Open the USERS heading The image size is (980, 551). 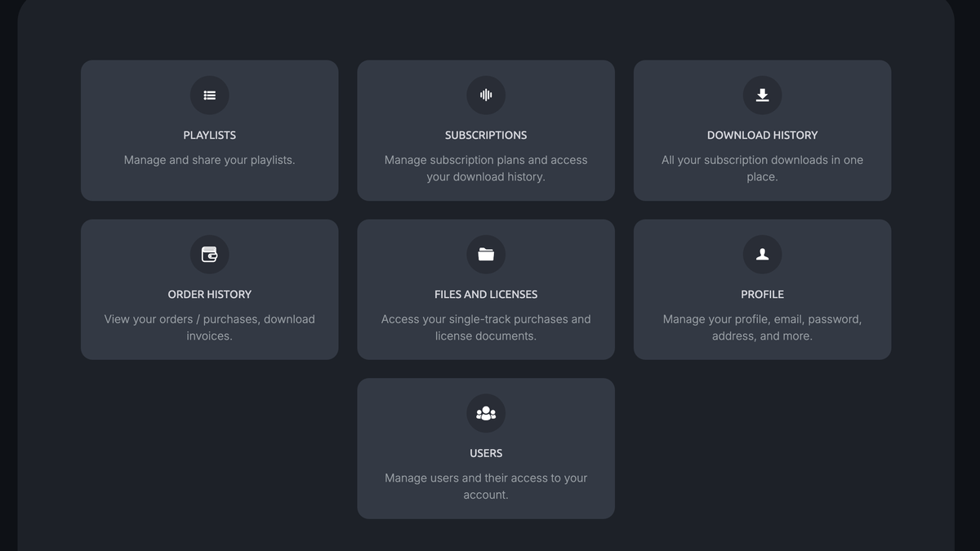[486, 454]
